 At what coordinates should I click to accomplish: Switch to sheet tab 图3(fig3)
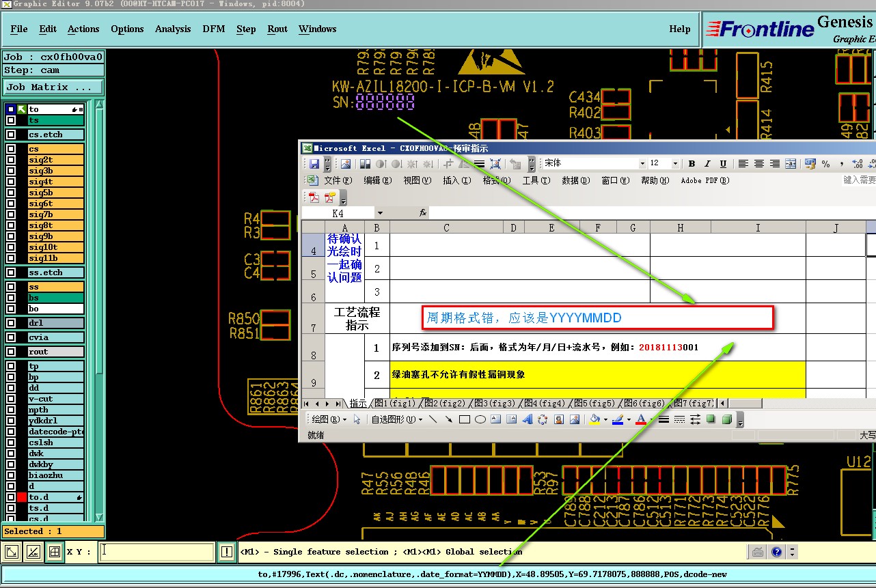pyautogui.click(x=495, y=404)
